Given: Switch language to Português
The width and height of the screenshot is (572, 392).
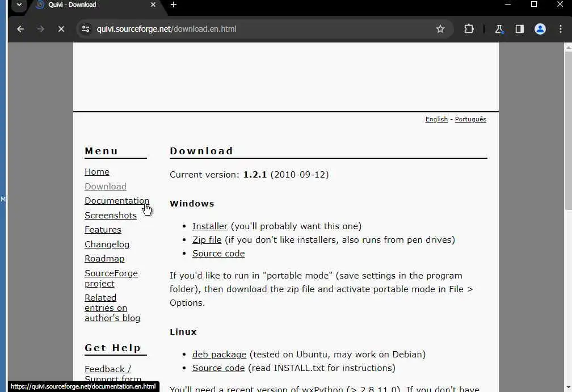Looking at the screenshot, I should coord(470,119).
